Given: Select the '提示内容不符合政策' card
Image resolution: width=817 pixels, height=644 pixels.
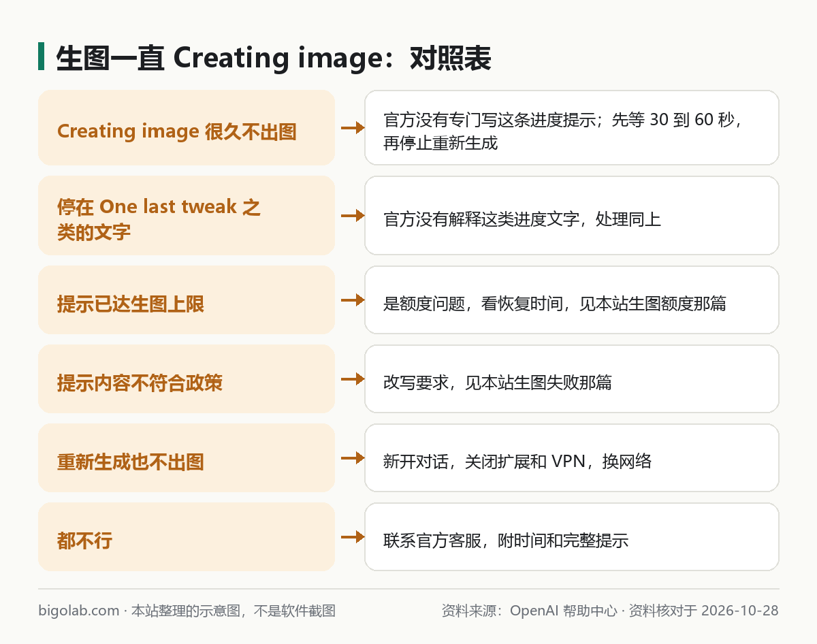Looking at the screenshot, I should [187, 379].
